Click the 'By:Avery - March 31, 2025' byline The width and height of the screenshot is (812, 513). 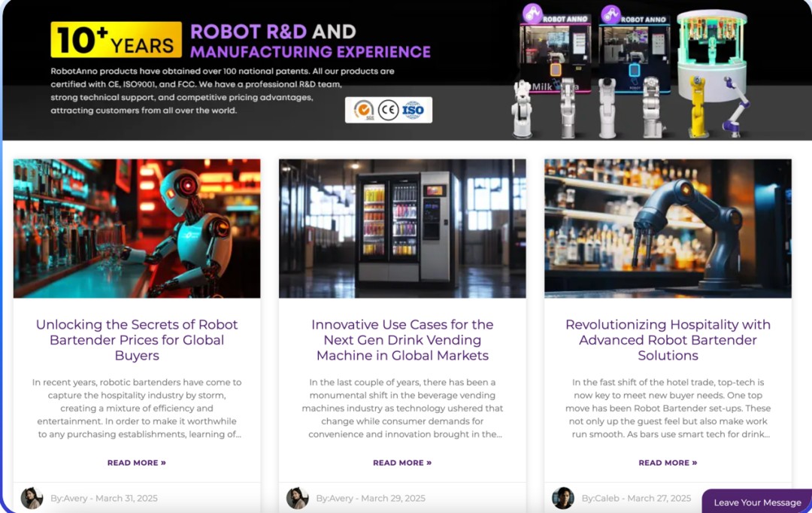tap(104, 498)
